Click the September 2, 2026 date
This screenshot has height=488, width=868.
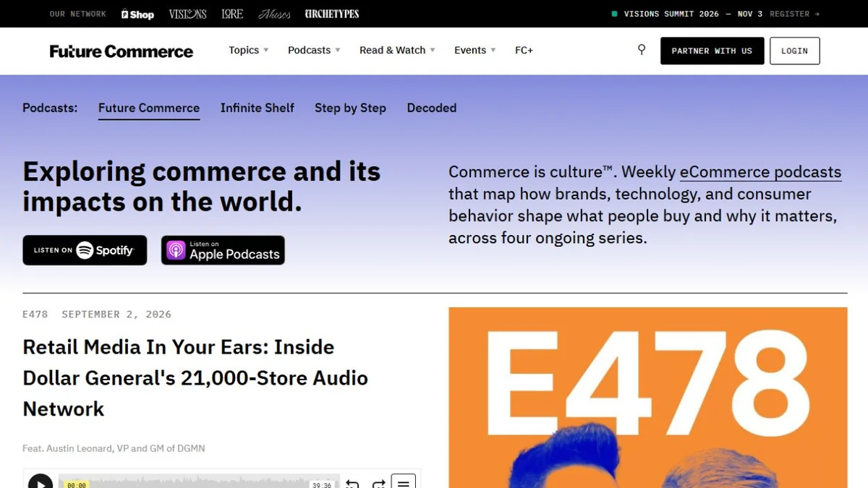(x=116, y=314)
